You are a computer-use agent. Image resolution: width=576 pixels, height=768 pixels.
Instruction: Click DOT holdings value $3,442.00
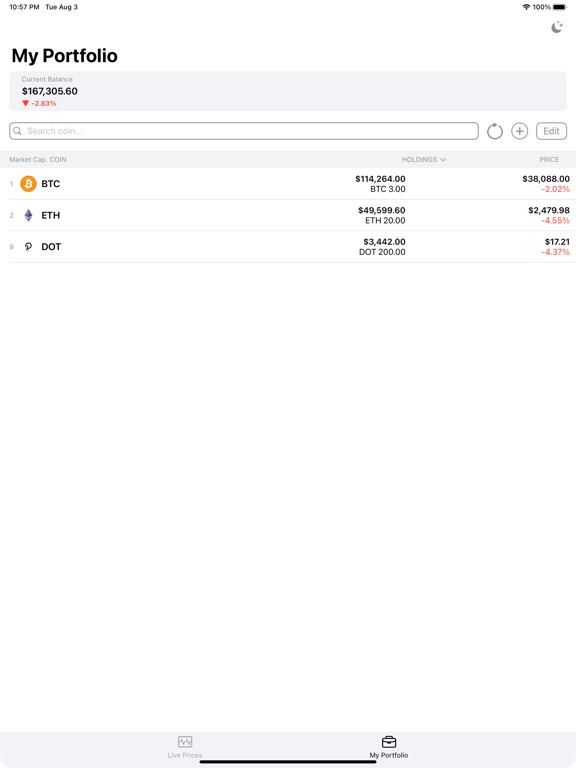[384, 241]
